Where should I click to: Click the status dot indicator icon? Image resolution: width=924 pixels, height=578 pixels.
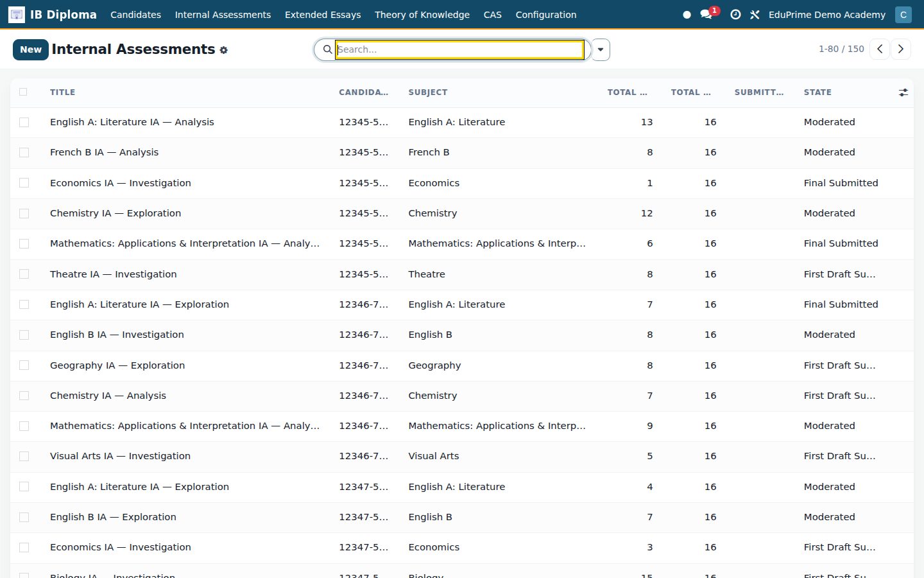[x=687, y=14]
